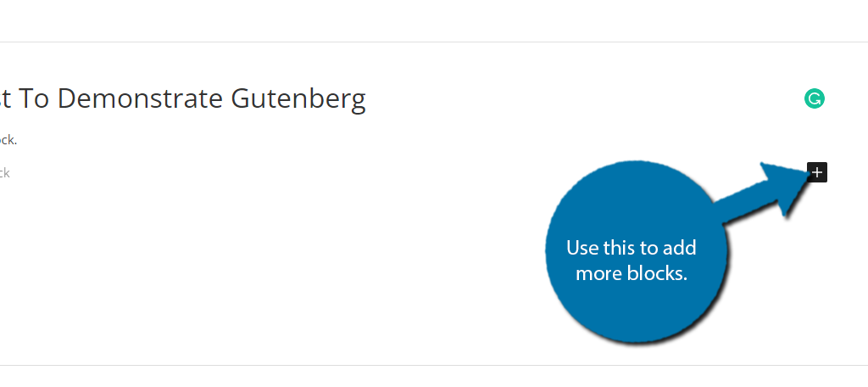Click the horizontal divider above the title
Screen dimensions: 868x387
[x=434, y=42]
